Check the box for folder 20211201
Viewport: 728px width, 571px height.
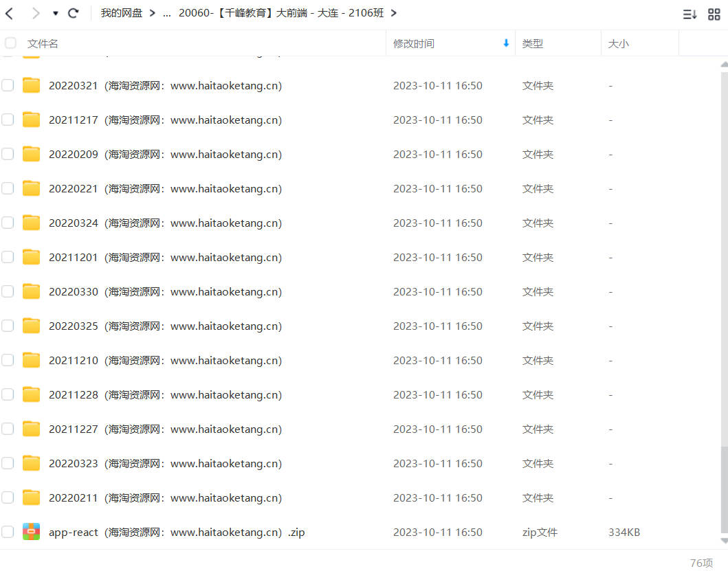[x=8, y=257]
